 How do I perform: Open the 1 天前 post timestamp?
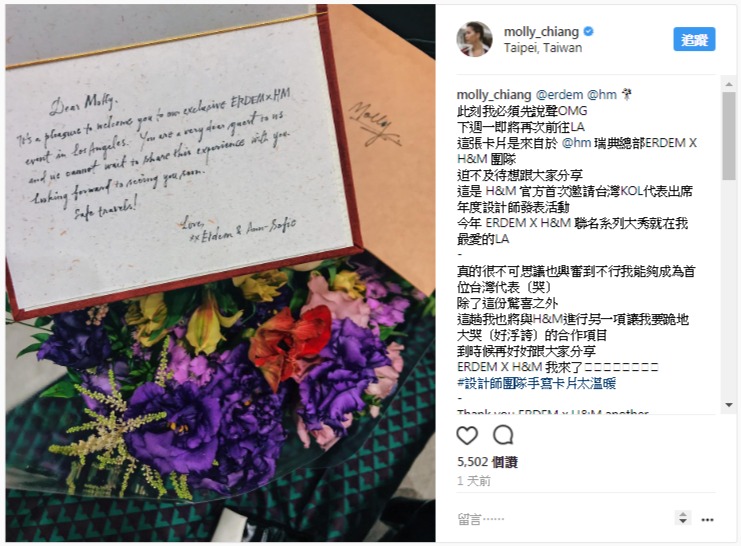pyautogui.click(x=474, y=481)
